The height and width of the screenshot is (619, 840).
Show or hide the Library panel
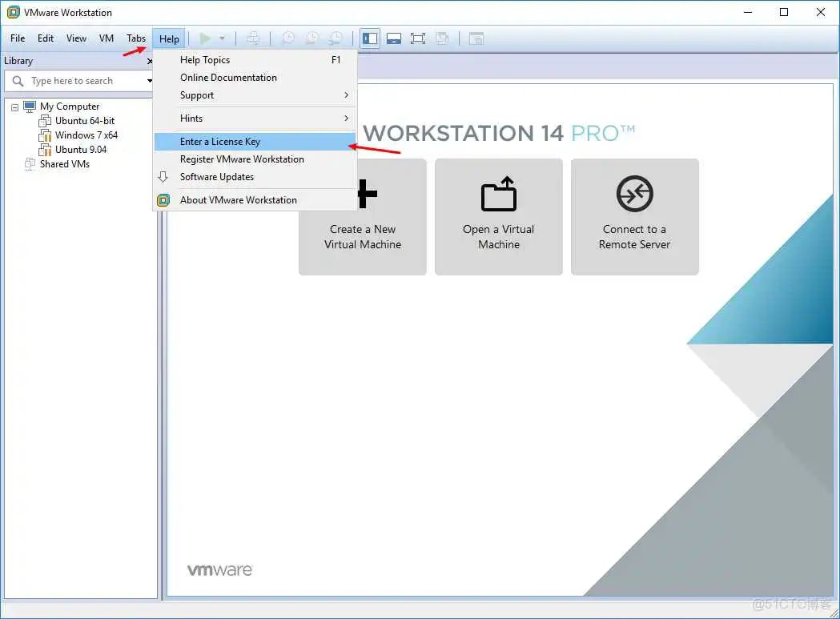tap(369, 38)
